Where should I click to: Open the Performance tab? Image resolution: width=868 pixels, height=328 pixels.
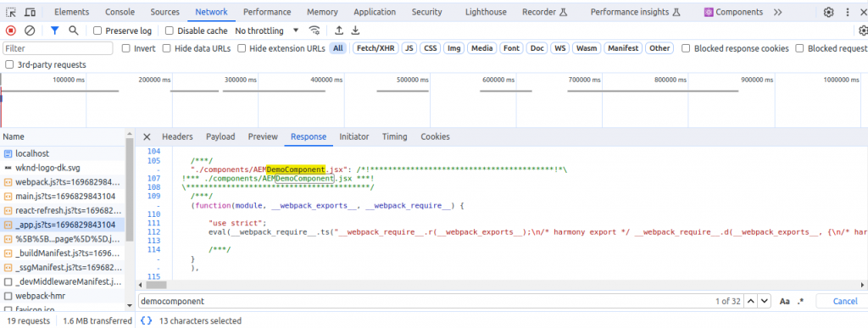(267, 12)
